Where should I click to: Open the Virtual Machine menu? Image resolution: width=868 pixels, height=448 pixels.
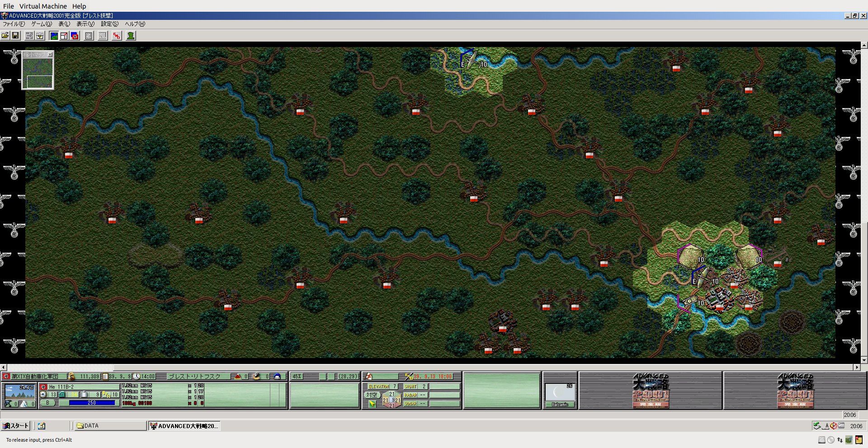(x=43, y=6)
